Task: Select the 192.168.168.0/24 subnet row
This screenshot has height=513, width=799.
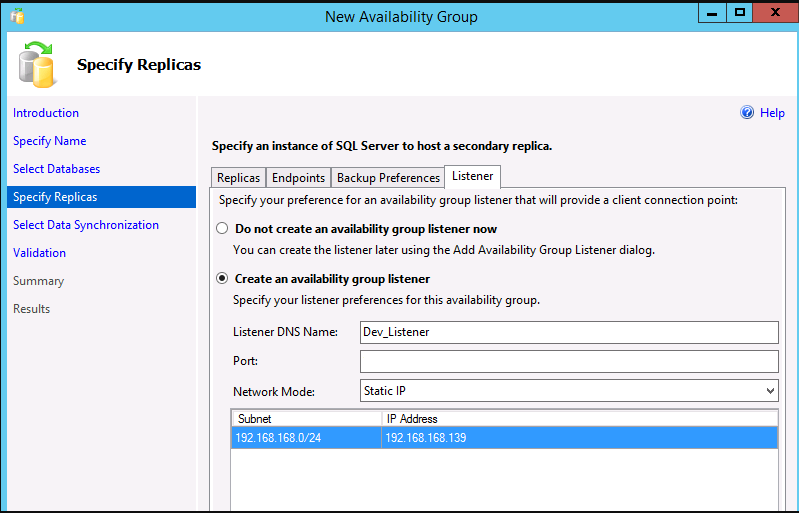Action: click(504, 438)
